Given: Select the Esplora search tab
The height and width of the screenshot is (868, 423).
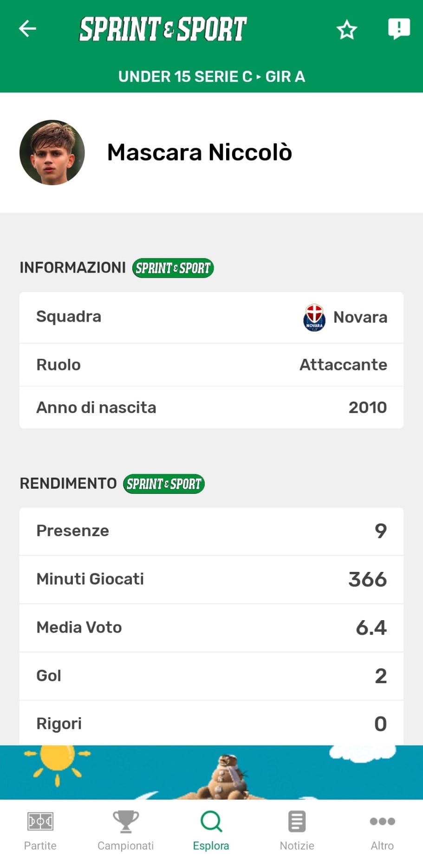Looking at the screenshot, I should click(211, 831).
